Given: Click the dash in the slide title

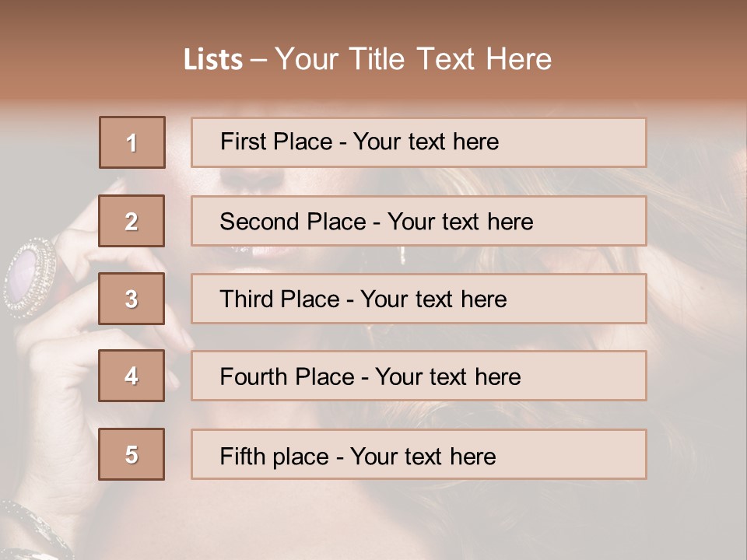Looking at the screenshot, I should click(x=258, y=60).
